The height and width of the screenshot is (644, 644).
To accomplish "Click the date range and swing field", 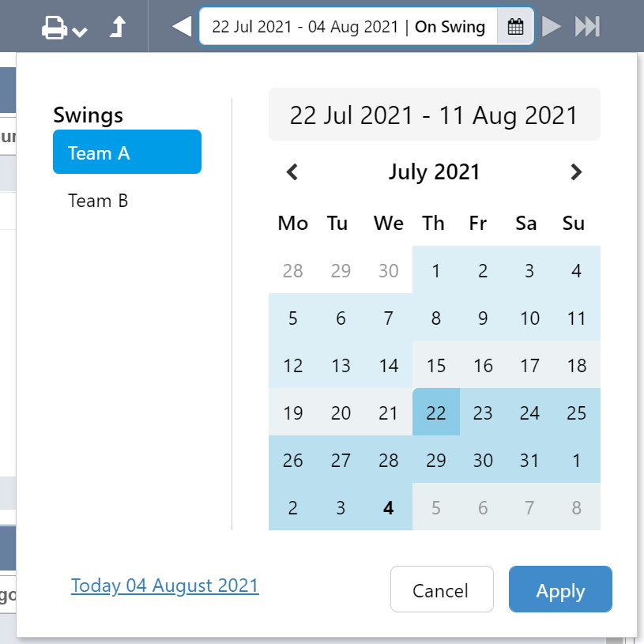I will click(348, 27).
